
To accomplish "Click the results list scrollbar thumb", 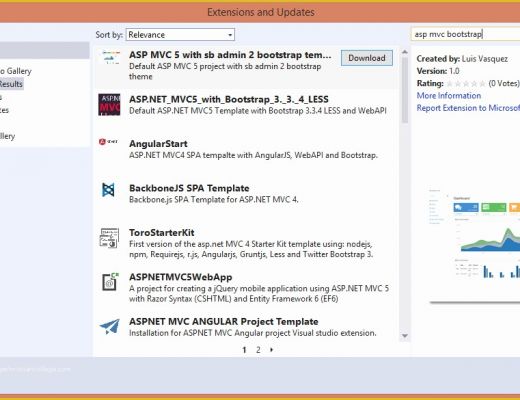I will point(405,90).
